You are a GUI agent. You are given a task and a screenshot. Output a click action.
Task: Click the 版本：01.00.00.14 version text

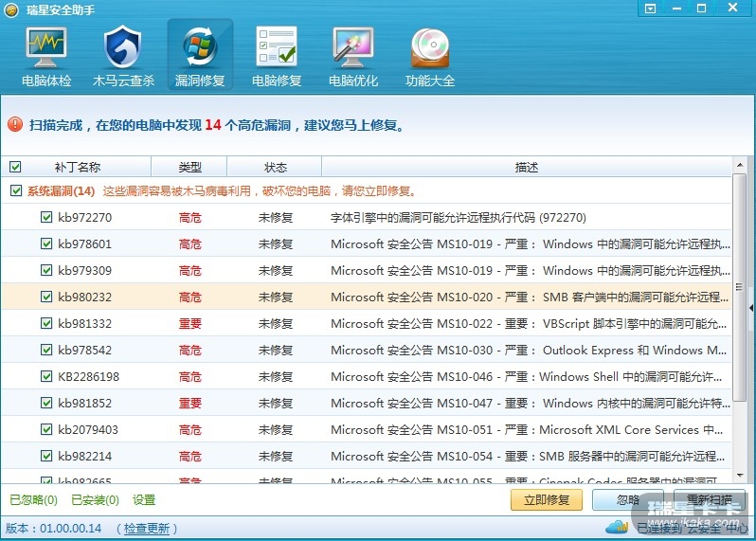pyautogui.click(x=53, y=529)
